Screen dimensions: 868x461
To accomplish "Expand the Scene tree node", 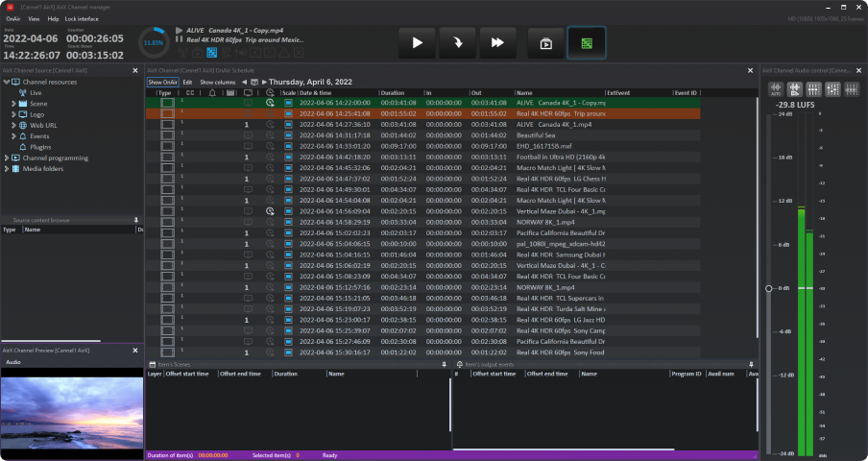I will [14, 104].
